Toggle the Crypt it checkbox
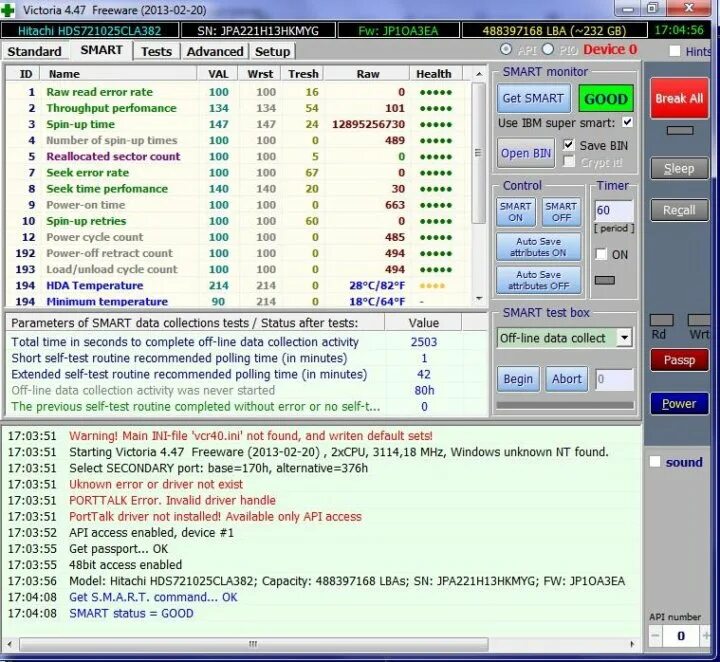The height and width of the screenshot is (662, 720). point(568,162)
